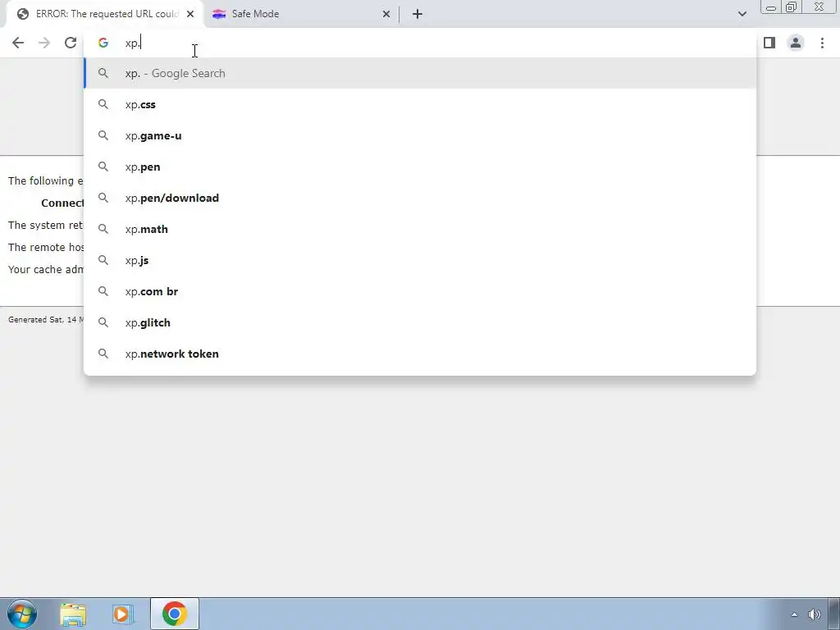Select the xp.css suggestion
840x630 pixels.
click(420, 104)
